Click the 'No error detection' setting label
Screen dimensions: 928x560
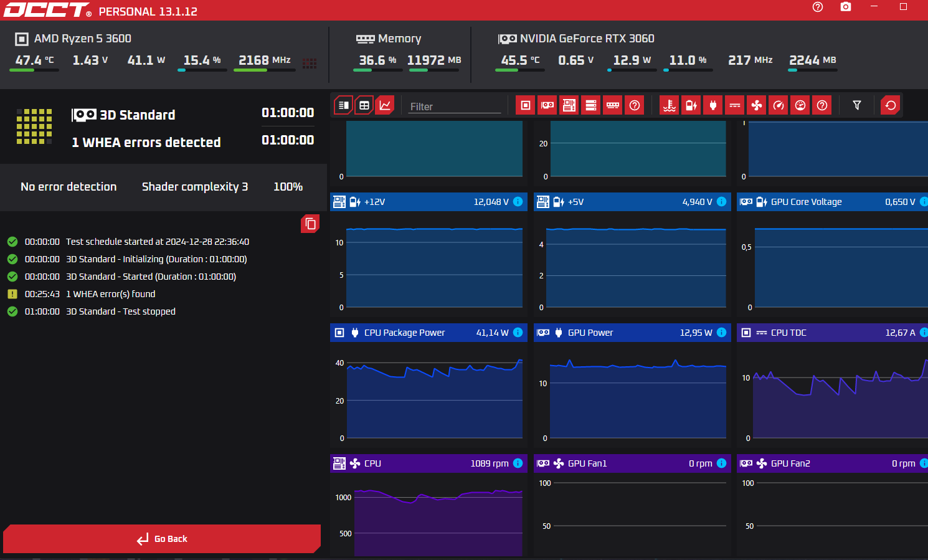pos(69,187)
